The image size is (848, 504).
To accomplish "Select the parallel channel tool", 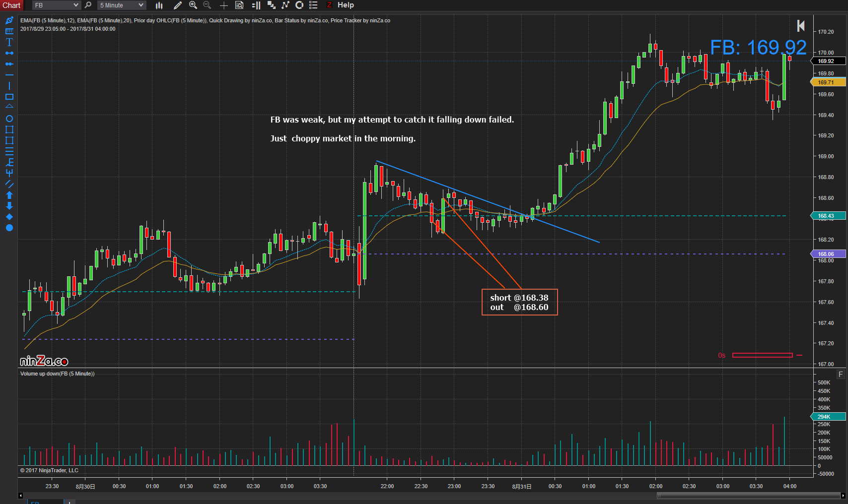I will 9,184.
